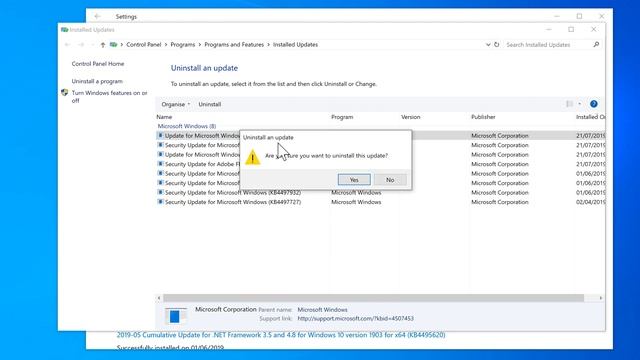Open Turn Windows features on or off
Screen dimensions: 640x360
[x=109, y=96]
